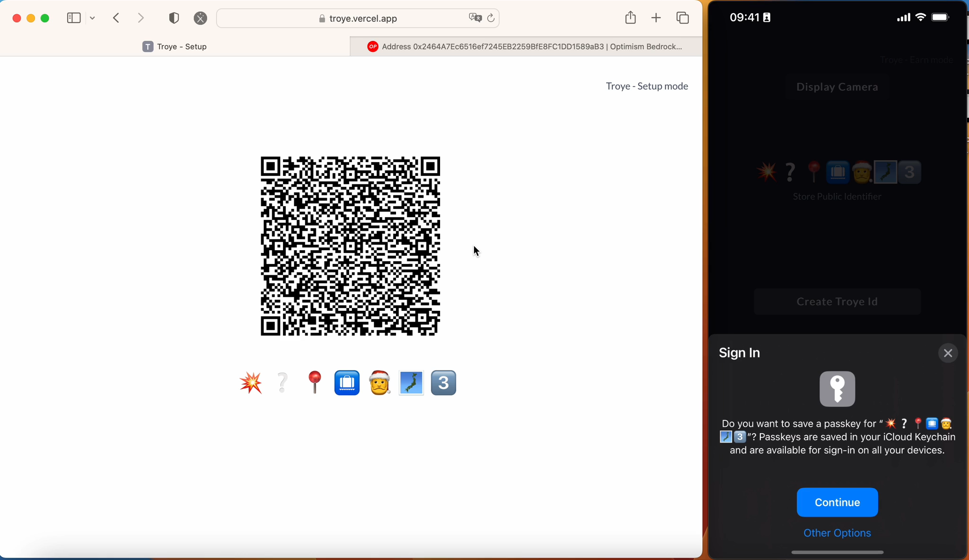
Task: Close the Sign In sheet on phone
Action: point(948,353)
